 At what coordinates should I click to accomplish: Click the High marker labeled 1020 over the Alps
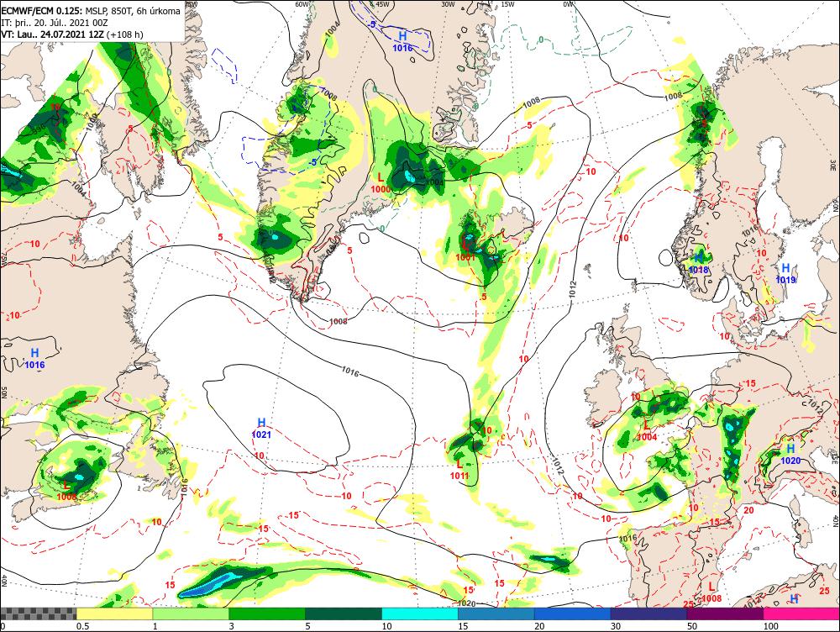pos(790,454)
